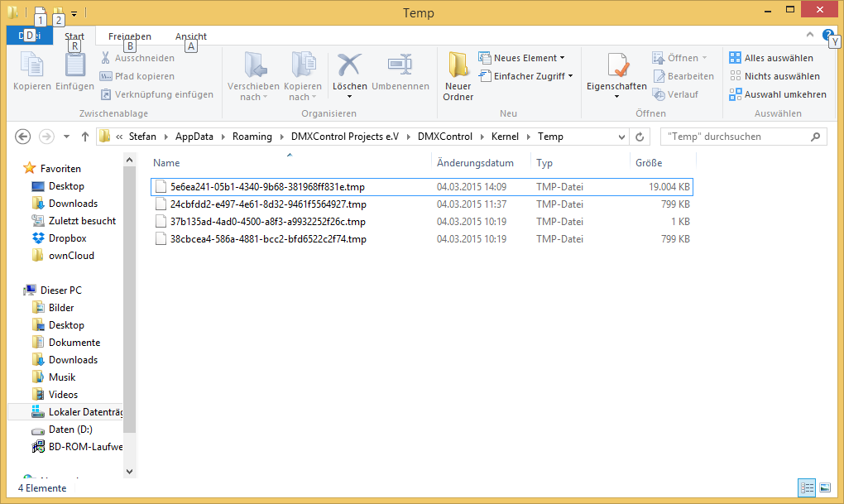Sort files by Änderungsdatum column header
Image resolution: width=844 pixels, height=504 pixels.
tap(475, 163)
